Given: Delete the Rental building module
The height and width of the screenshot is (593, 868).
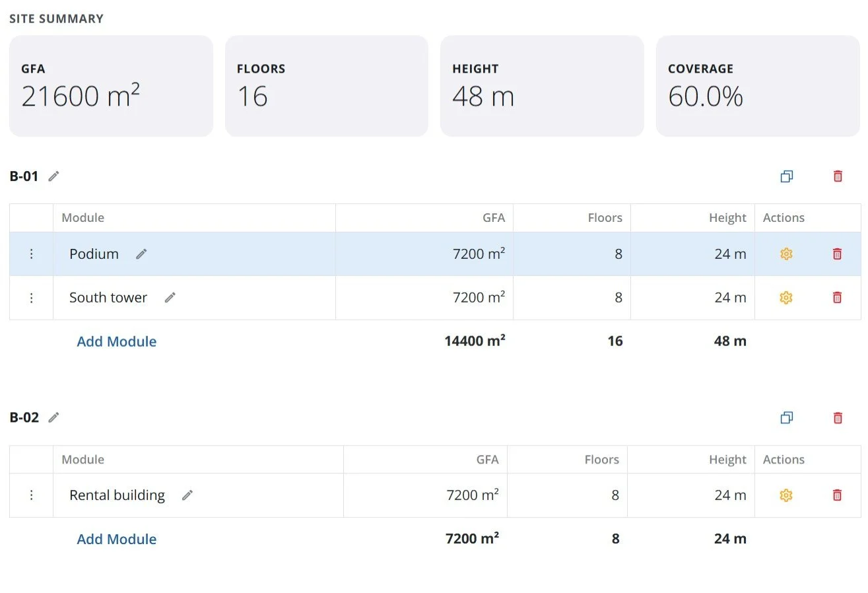Looking at the screenshot, I should point(837,495).
